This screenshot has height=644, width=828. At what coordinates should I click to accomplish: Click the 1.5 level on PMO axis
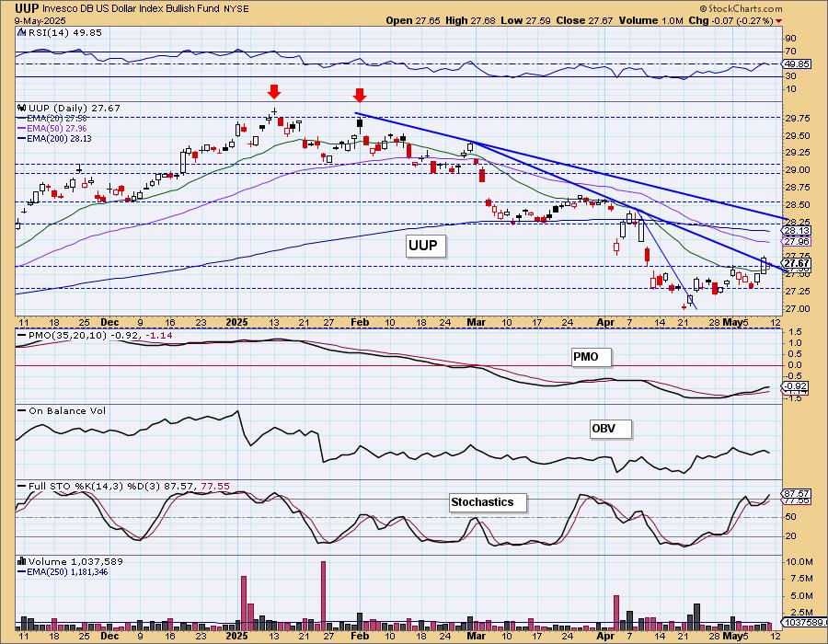point(795,332)
